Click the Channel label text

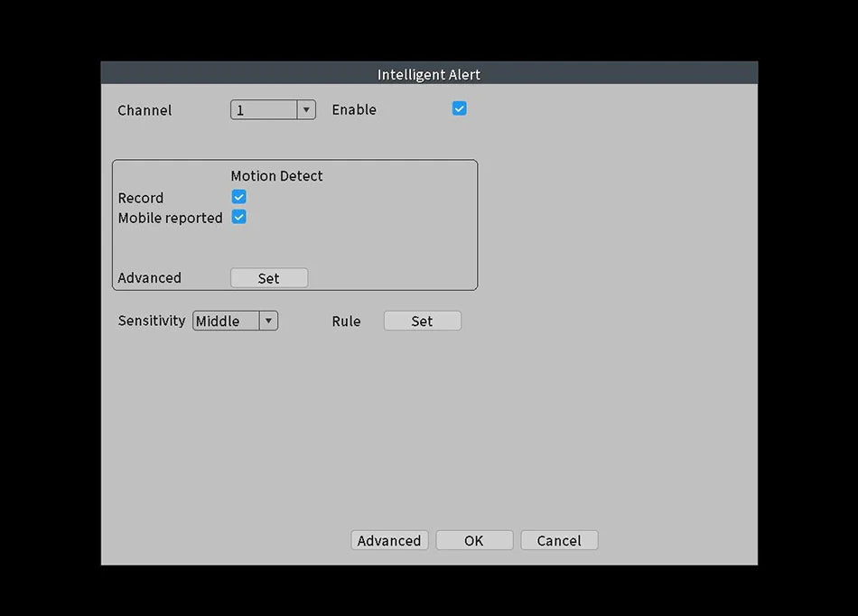click(x=145, y=110)
